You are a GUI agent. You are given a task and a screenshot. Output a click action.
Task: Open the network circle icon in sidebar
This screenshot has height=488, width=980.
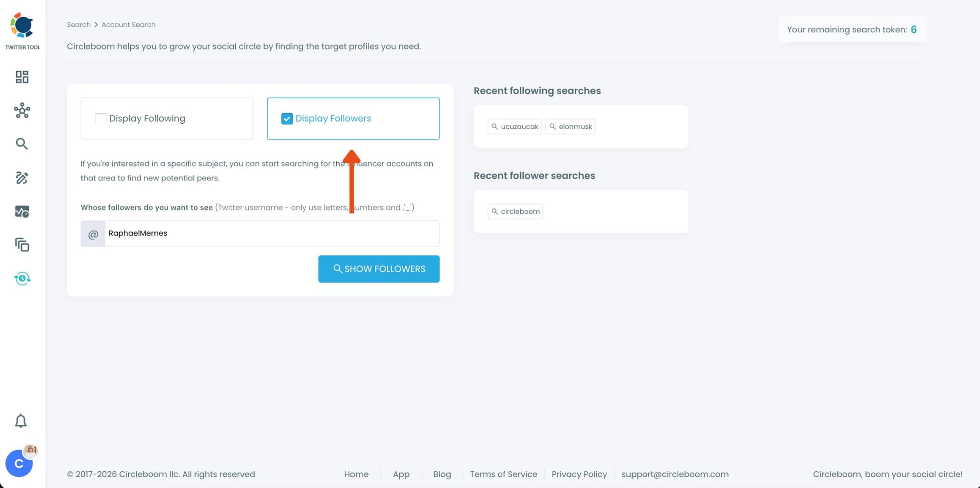pyautogui.click(x=22, y=110)
